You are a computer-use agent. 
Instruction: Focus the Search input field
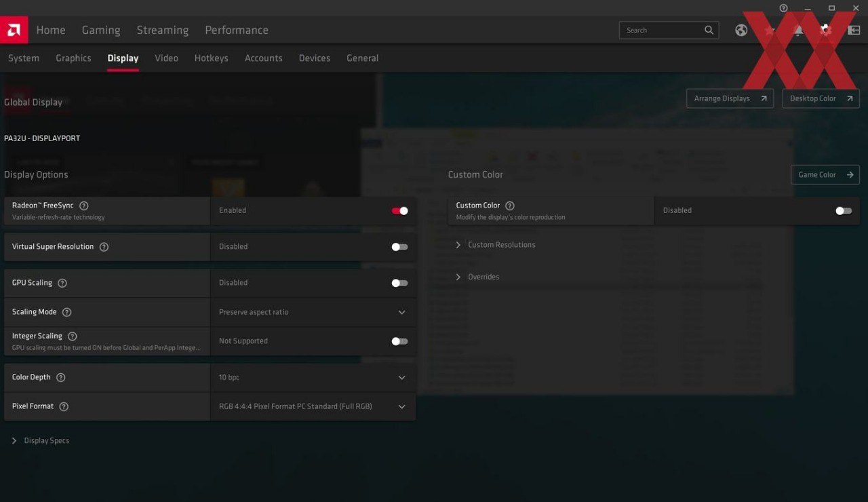(669, 30)
